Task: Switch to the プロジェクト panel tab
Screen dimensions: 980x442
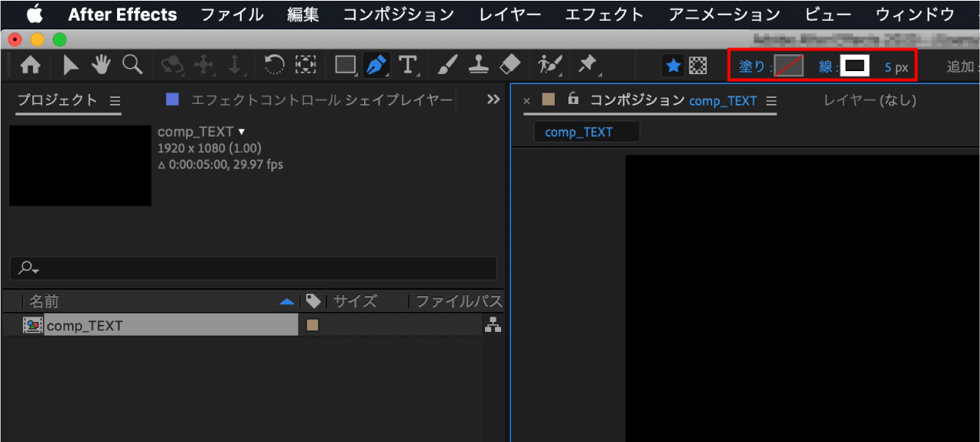Action: 57,100
